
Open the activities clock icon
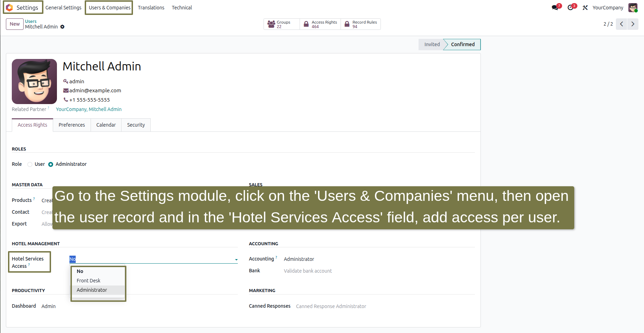pyautogui.click(x=570, y=8)
